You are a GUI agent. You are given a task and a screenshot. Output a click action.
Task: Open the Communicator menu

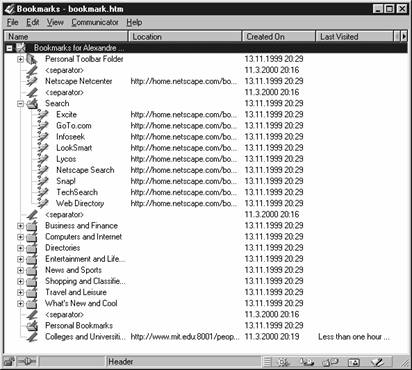click(x=95, y=22)
